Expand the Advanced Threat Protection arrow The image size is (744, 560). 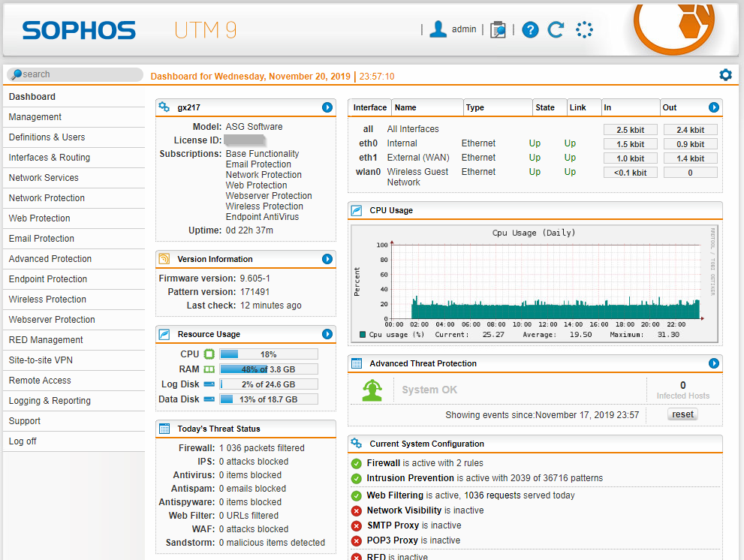[x=714, y=363]
